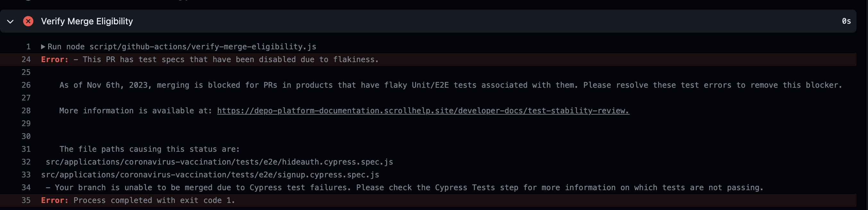Select line number 24 in the log
This screenshot has height=210, width=868.
click(26, 59)
